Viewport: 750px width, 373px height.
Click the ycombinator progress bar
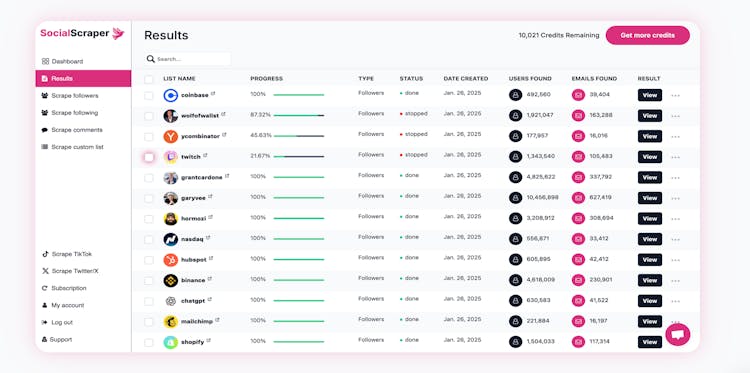tap(298, 136)
